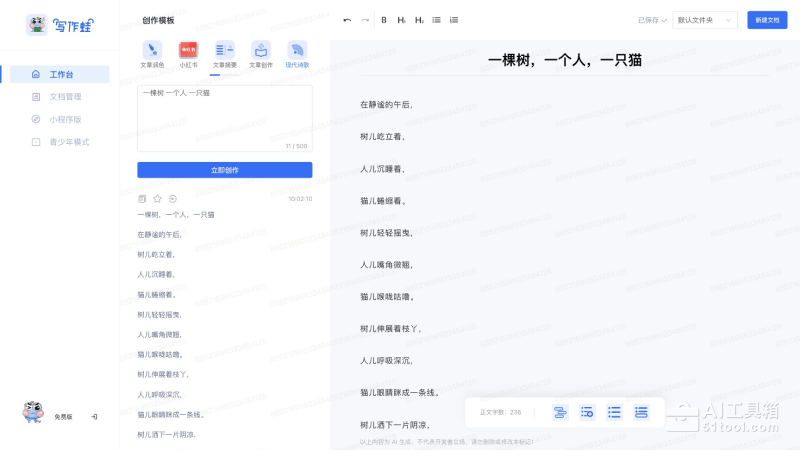Click the undo arrow in toolbar

click(x=347, y=20)
